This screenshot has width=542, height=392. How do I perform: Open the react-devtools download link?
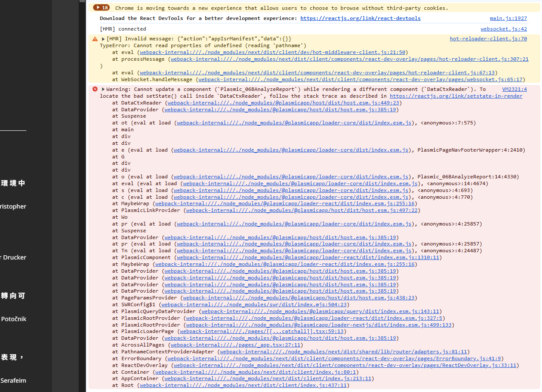(360, 18)
